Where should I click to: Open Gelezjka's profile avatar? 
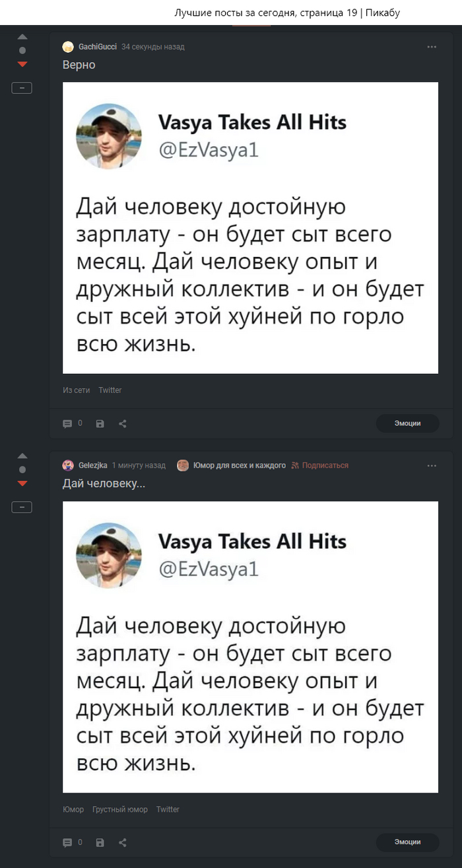tap(68, 465)
